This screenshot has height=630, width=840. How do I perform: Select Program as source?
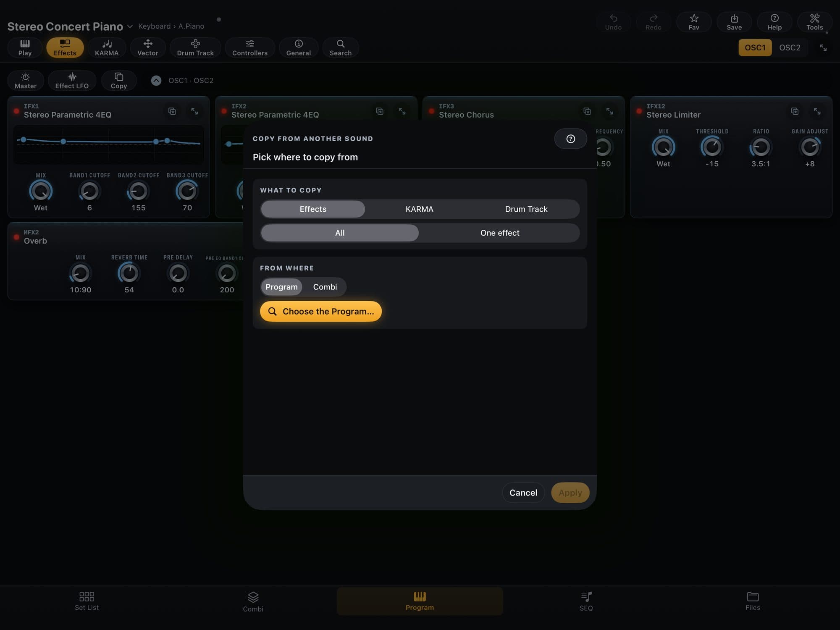[281, 287]
